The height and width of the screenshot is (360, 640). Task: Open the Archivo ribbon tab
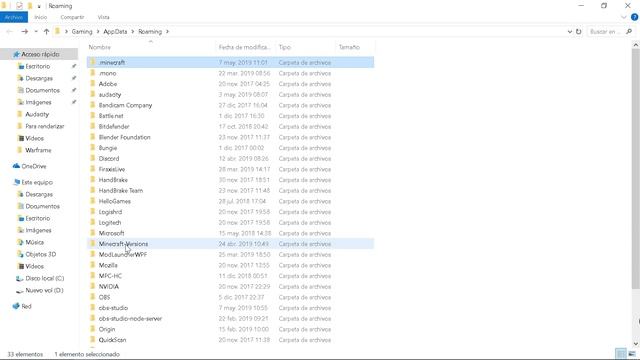pyautogui.click(x=14, y=17)
